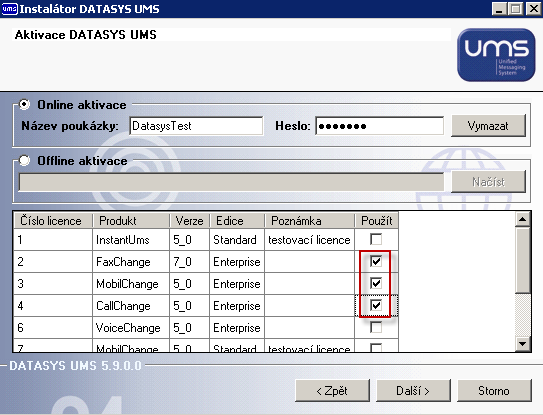Screen dimensions: 543x415
Task: Uncheck the Použít box for FaxChange
Action: pyautogui.click(x=376, y=261)
